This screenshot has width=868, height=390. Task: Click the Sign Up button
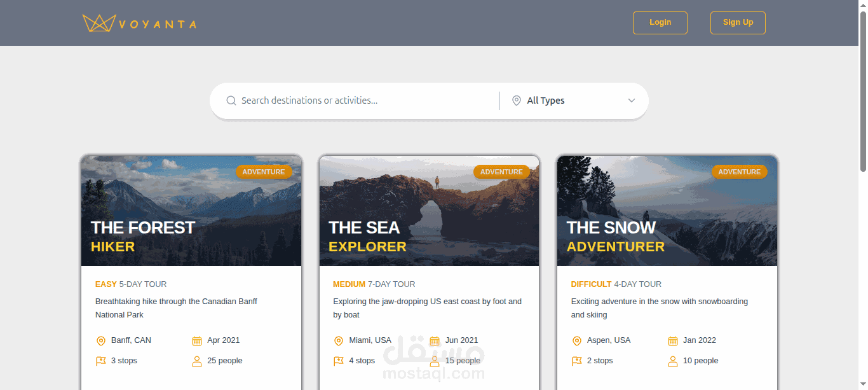point(738,22)
